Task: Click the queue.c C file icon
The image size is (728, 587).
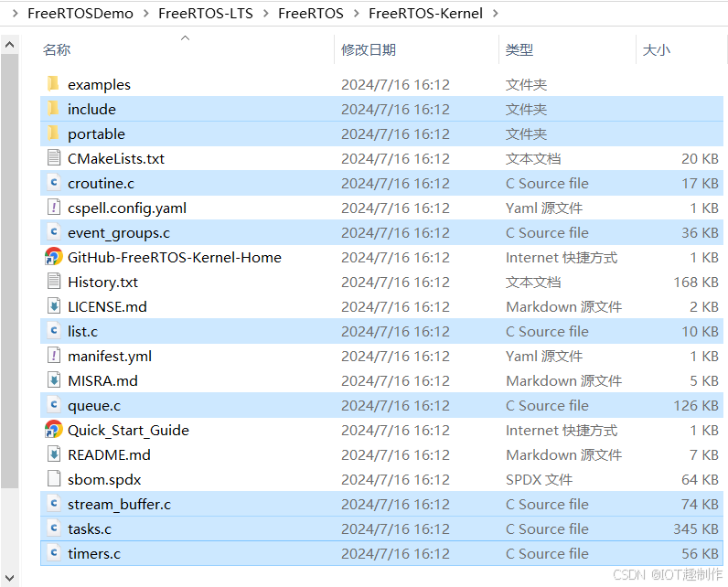Action: tap(54, 405)
